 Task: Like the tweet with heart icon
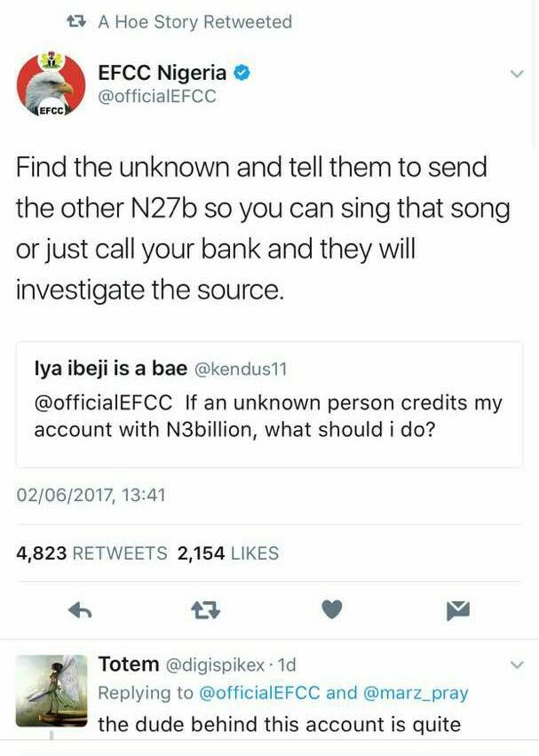331,609
